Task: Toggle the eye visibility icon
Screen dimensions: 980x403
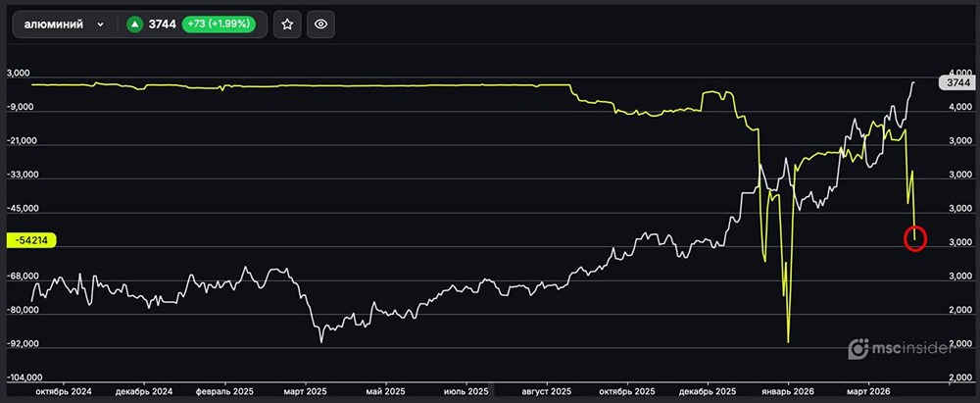Action: click(x=320, y=25)
